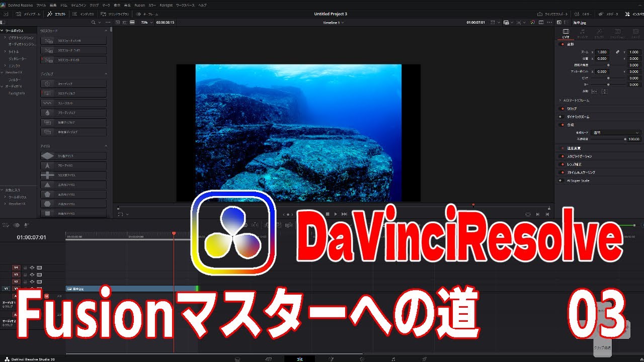The width and height of the screenshot is (644, 362).
Task: Open the Composite Mode dropdown
Action: coord(616,133)
